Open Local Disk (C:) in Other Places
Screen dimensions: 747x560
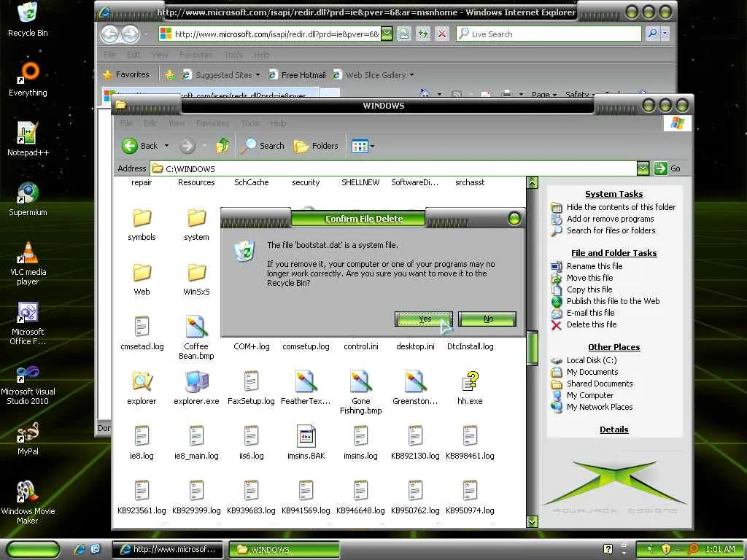[591, 360]
